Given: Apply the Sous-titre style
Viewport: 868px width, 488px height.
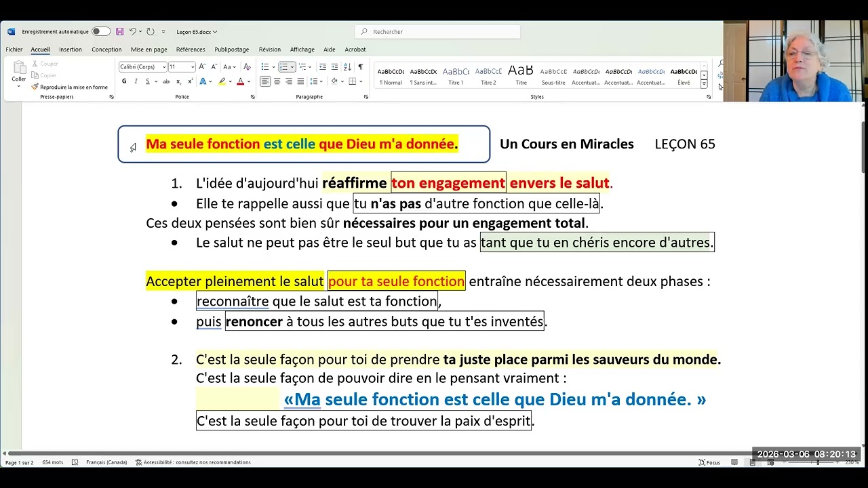Looking at the screenshot, I should (553, 76).
